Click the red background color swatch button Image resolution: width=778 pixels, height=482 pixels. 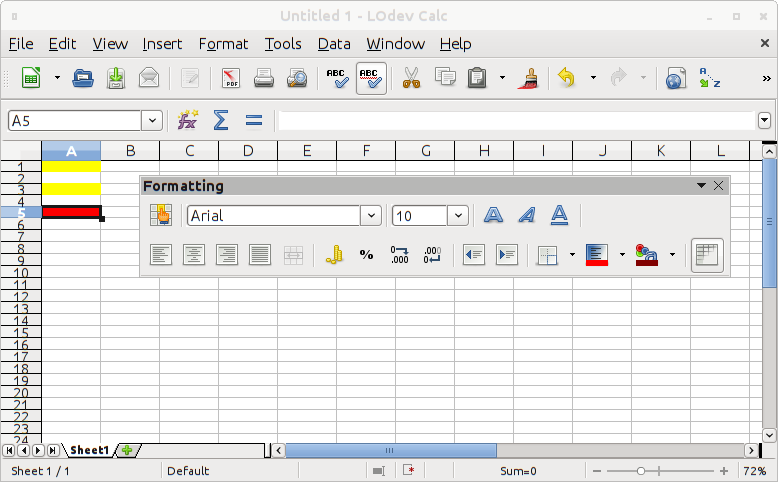point(596,255)
